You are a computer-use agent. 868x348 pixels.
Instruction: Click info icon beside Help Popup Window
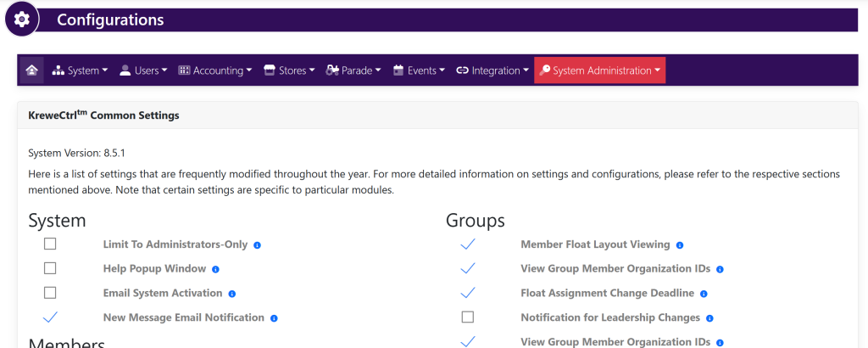point(215,269)
